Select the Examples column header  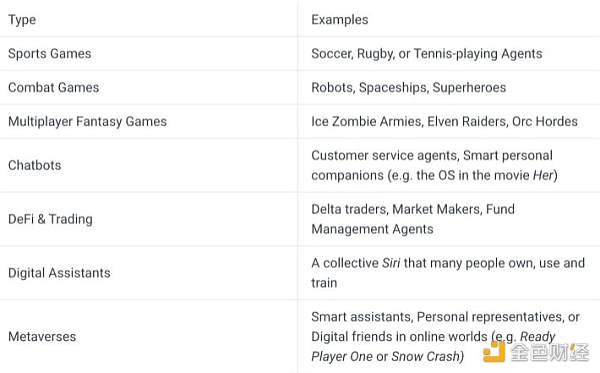tap(340, 20)
